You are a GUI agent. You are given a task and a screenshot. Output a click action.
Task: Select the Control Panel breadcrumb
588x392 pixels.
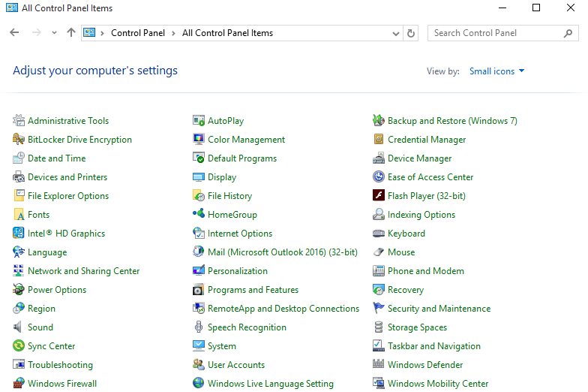[138, 33]
